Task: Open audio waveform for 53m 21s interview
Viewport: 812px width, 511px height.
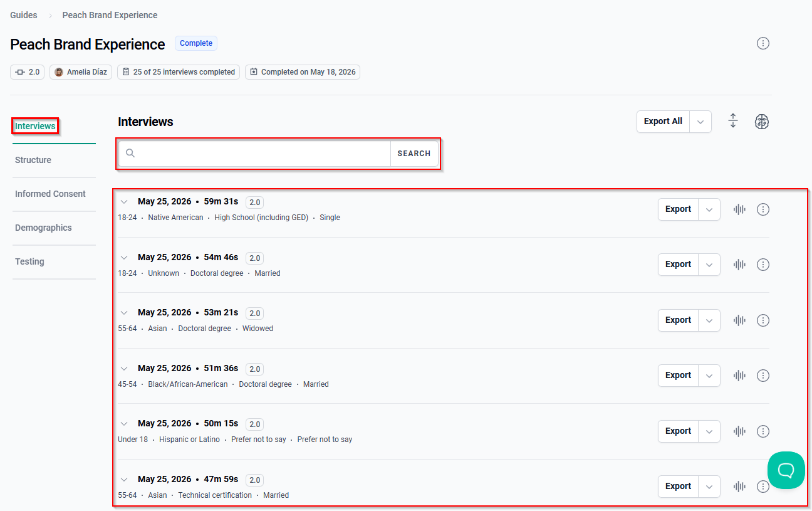Action: [x=739, y=320]
